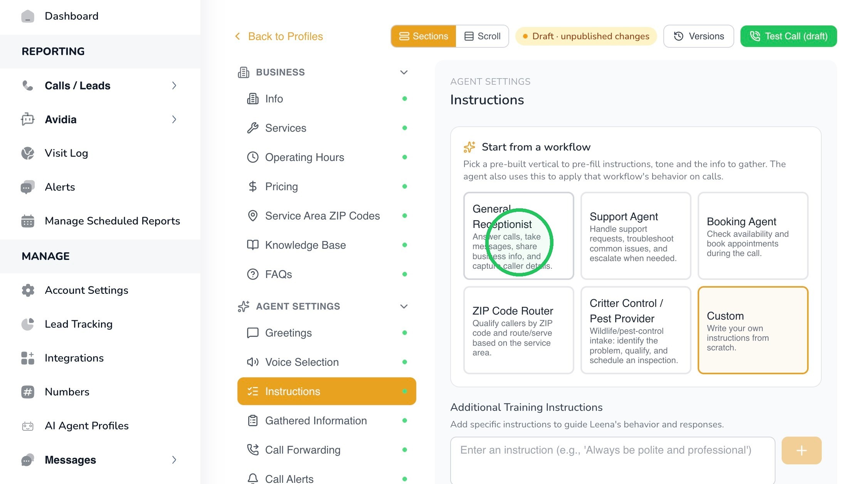
Task: Open the Voice Selection section
Action: 326,362
